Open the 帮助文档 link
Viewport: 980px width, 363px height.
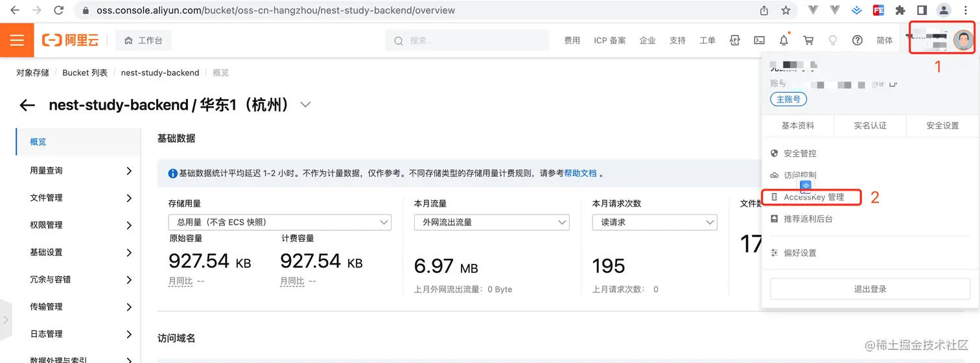click(x=580, y=174)
